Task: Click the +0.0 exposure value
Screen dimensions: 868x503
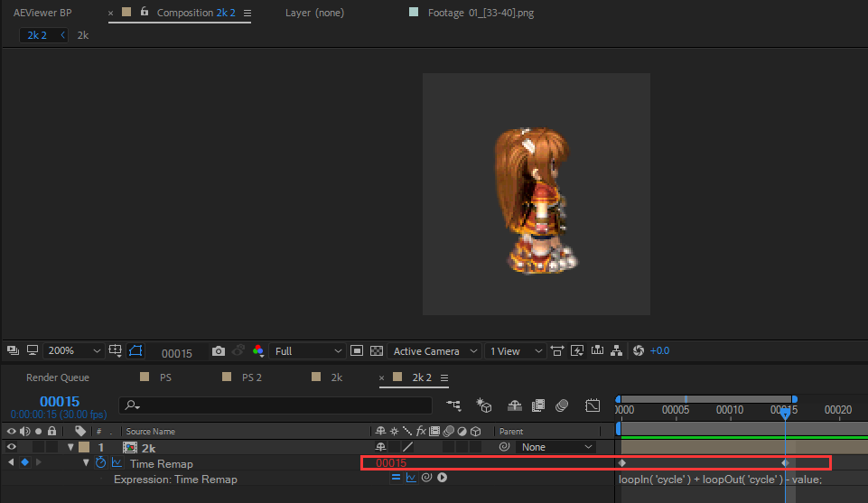Action: [x=660, y=350]
